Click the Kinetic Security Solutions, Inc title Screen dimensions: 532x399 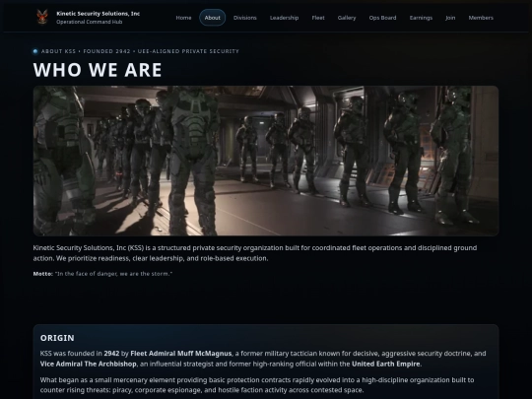[x=99, y=14]
